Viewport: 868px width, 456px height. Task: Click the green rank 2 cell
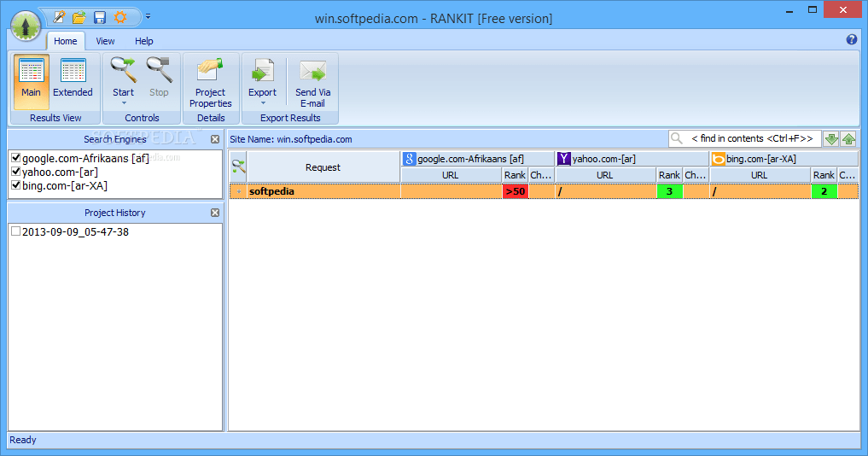[824, 192]
